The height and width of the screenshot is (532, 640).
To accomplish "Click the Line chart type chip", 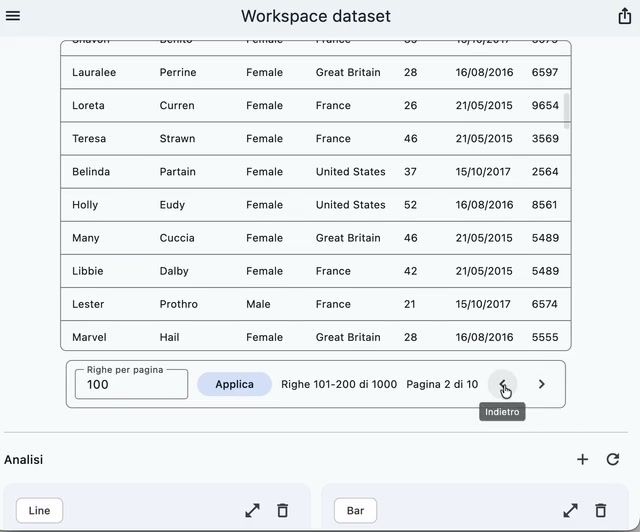I will (39, 510).
